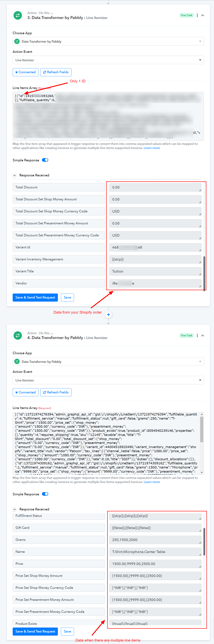The width and height of the screenshot is (214, 644).
Task: Click Total Discount Set Shop Money Currency Code value USD
Action: pyautogui.click(x=155, y=212)
